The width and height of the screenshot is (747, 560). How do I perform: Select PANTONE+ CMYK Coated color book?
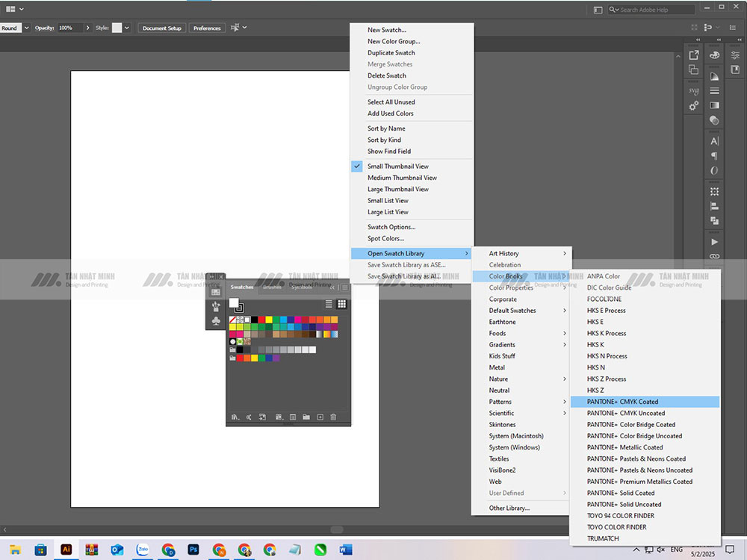coord(645,402)
